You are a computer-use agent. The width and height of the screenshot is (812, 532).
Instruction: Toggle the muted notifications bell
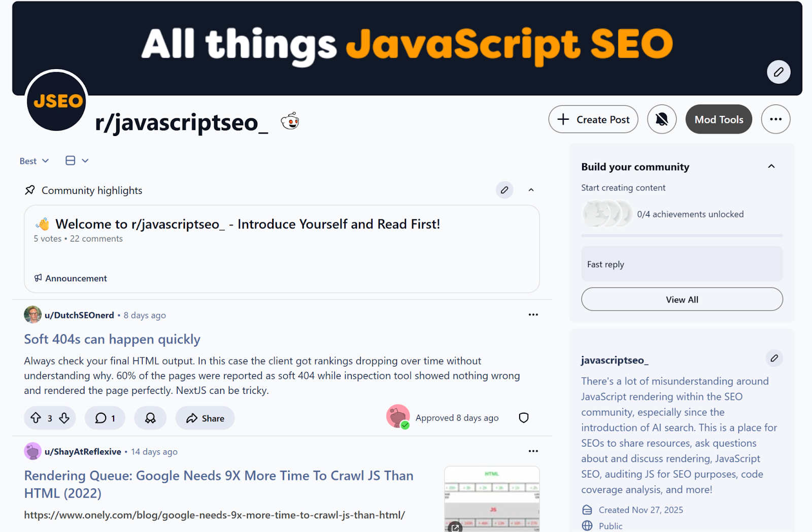pyautogui.click(x=661, y=119)
